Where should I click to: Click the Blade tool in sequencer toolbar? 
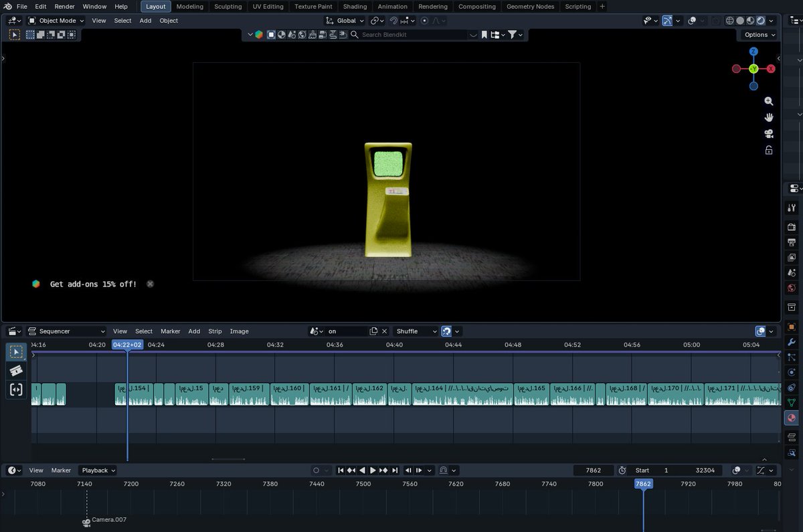click(16, 371)
